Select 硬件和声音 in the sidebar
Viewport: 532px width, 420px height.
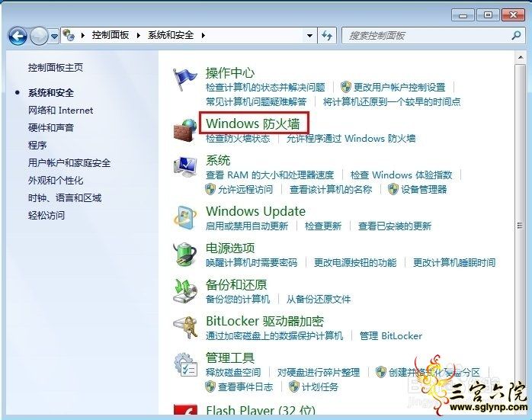click(x=51, y=128)
